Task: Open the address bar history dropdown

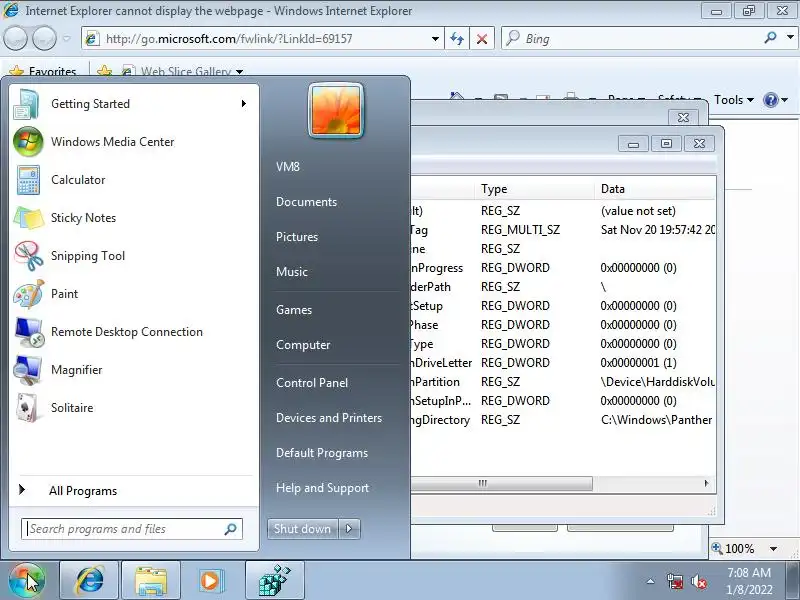Action: (435, 39)
